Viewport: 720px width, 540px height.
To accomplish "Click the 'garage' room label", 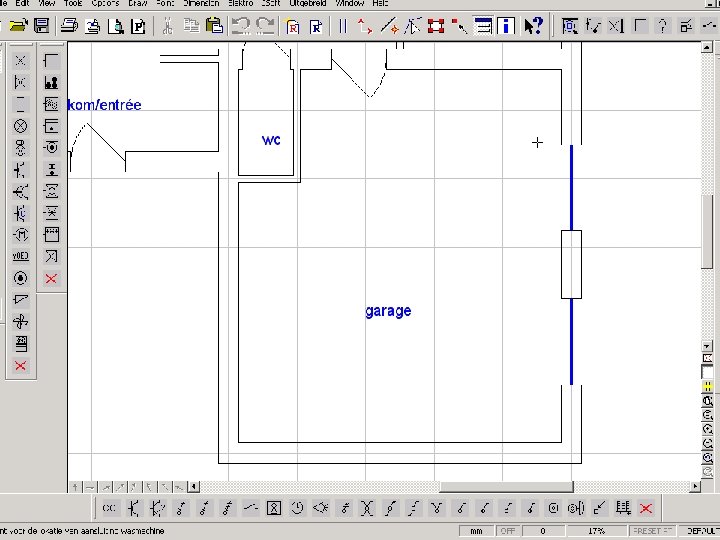I will coord(388,311).
